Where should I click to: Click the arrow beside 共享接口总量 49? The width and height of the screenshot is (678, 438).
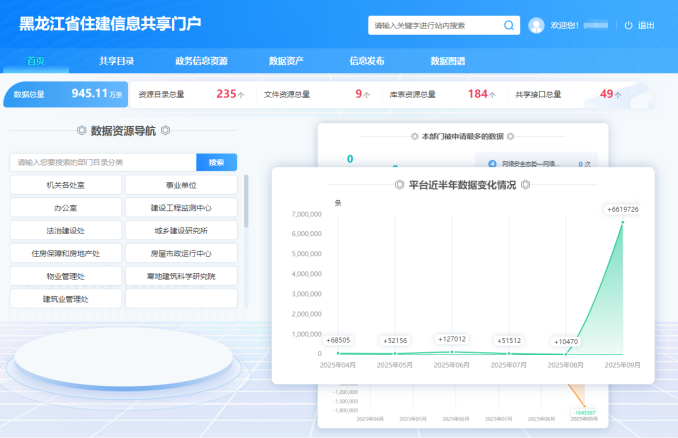pos(619,94)
